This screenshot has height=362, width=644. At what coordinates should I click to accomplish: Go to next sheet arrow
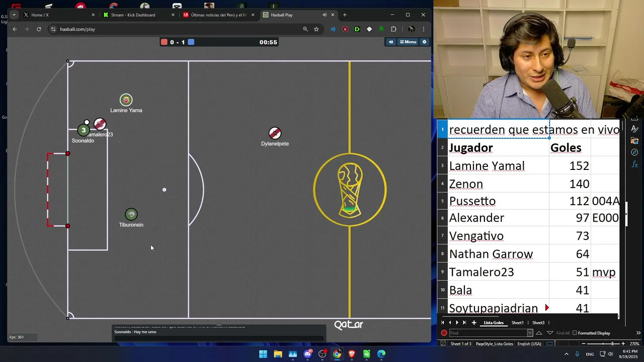click(457, 323)
